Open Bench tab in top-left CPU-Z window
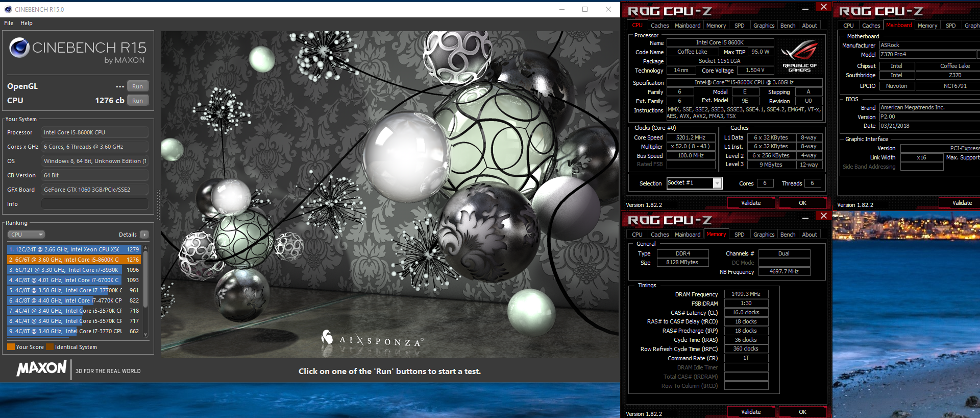The width and height of the screenshot is (980, 418). (788, 26)
